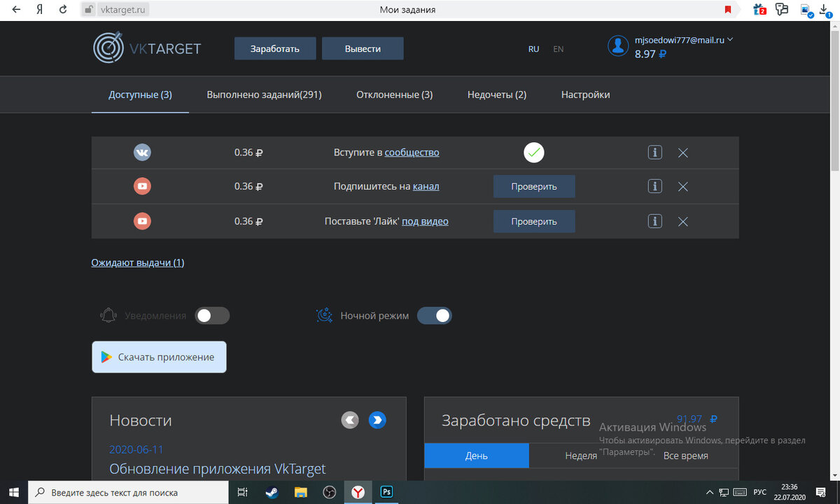Screen dimensions: 840x504
Task: Click the Yandex Browser taskbar icon
Action: (x=358, y=492)
